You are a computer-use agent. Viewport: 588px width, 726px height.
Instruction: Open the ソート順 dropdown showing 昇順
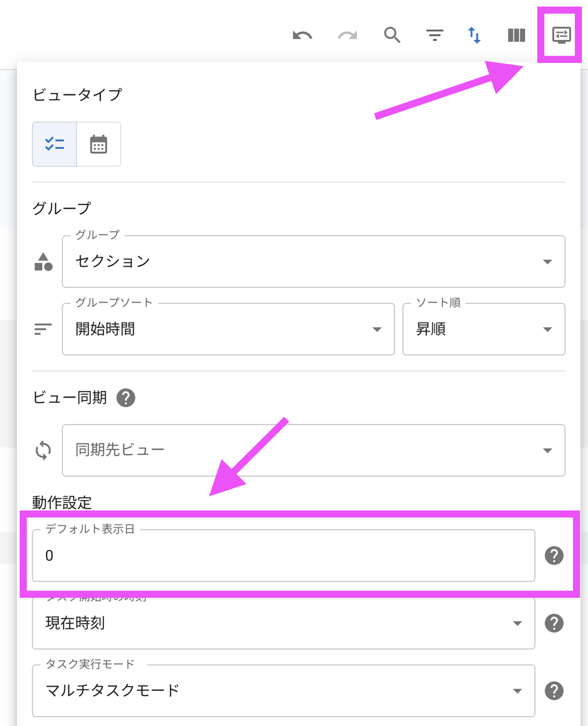(484, 329)
